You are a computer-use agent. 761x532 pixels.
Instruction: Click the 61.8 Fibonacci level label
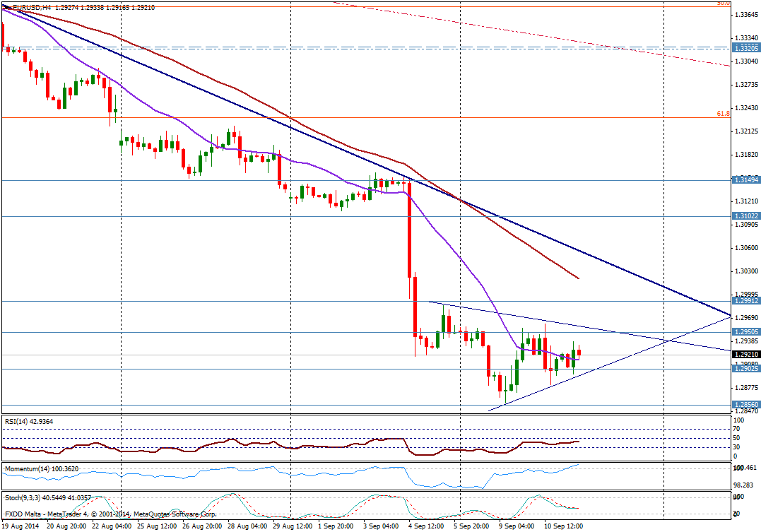tap(722, 113)
